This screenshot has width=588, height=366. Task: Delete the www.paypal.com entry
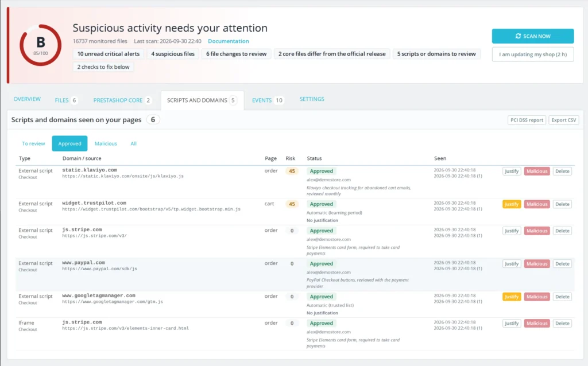[x=562, y=264]
